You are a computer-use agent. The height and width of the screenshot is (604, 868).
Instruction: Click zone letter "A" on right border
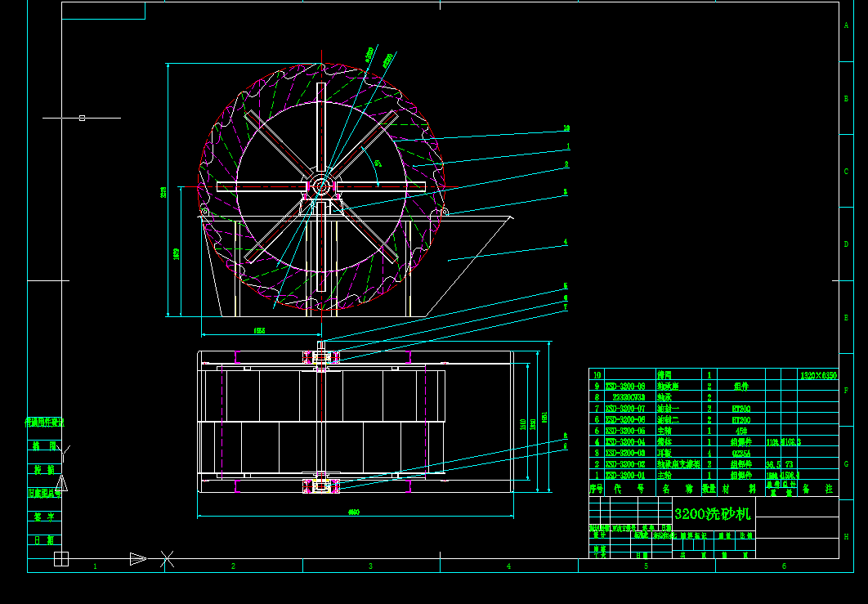(846, 25)
